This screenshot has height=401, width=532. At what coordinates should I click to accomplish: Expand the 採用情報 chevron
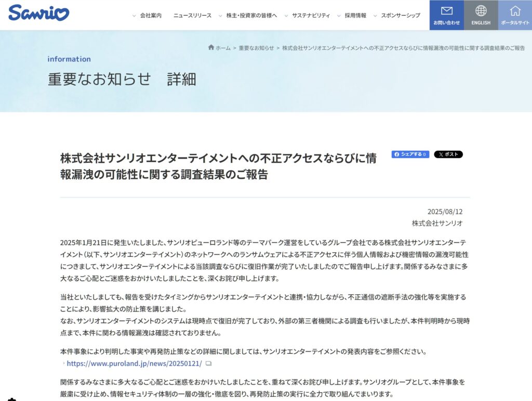339,16
